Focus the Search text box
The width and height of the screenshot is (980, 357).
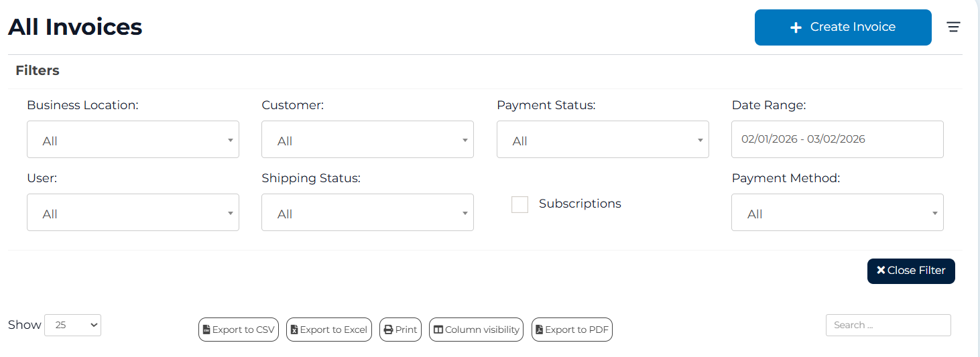tap(888, 325)
